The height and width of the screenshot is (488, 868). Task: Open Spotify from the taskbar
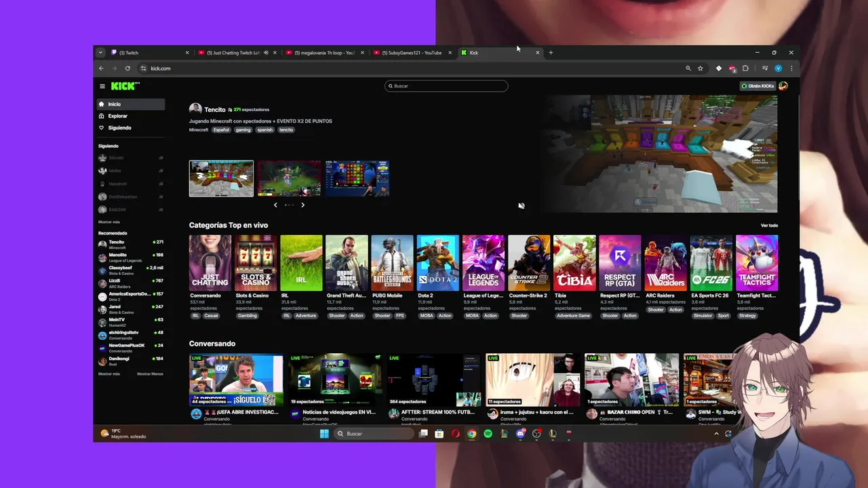pyautogui.click(x=488, y=434)
